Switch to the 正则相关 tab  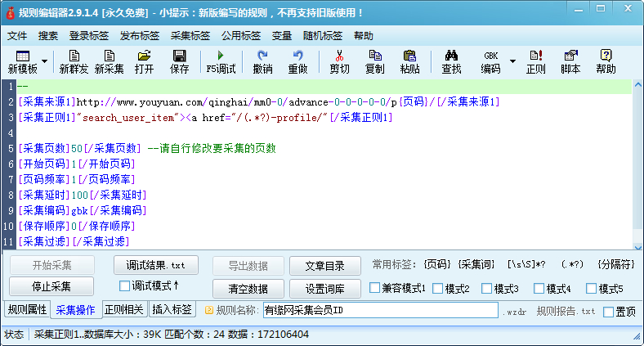(x=124, y=310)
